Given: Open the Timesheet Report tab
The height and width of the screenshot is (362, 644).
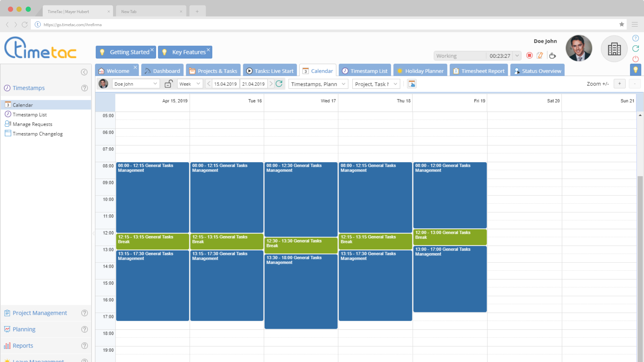Looking at the screenshot, I should [479, 71].
